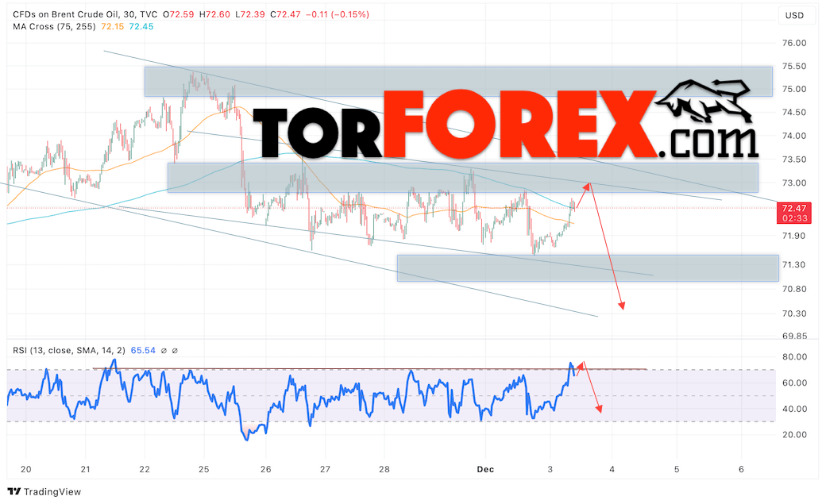This screenshot has width=826, height=504.
Task: Click the RSI scale label 60.00
Action: pyautogui.click(x=794, y=383)
